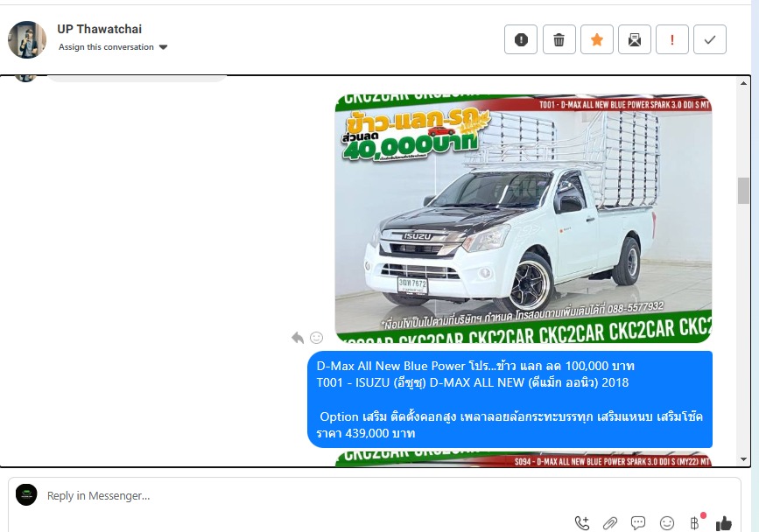Click the line "T001 - ISUZU" in message

coord(473,382)
